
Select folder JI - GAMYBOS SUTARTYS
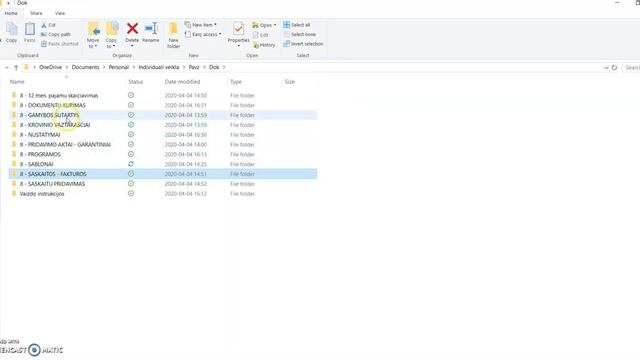pos(49,115)
